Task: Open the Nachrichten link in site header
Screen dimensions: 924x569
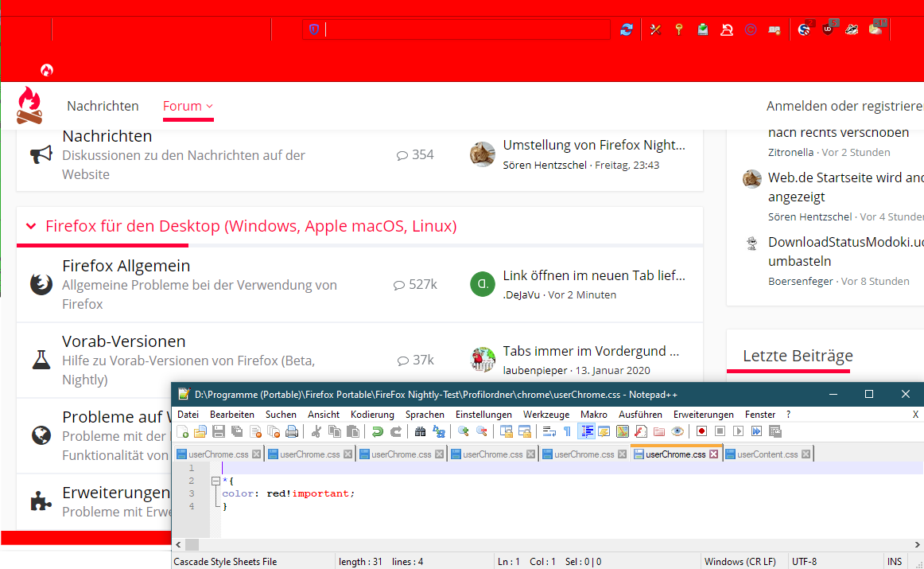Action: [x=103, y=106]
